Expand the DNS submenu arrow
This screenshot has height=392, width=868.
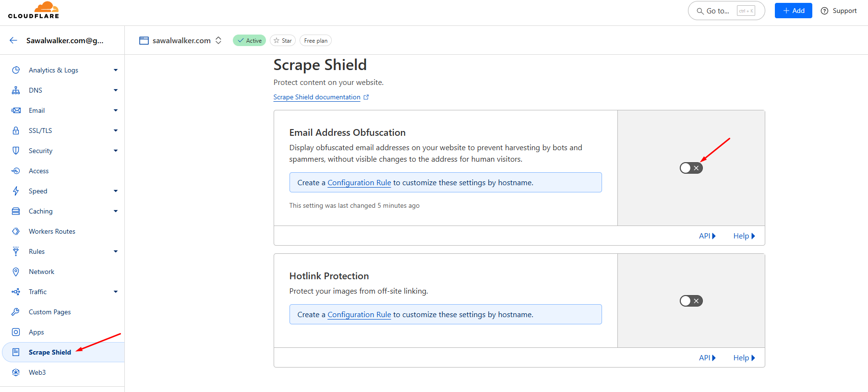(x=116, y=90)
